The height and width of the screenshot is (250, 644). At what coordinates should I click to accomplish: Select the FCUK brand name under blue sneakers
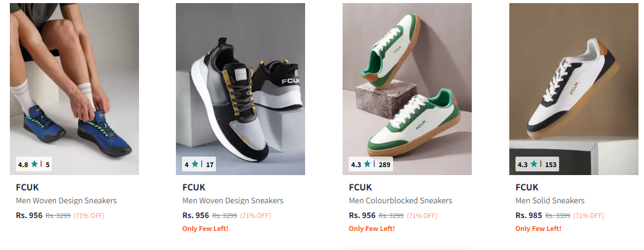click(28, 187)
